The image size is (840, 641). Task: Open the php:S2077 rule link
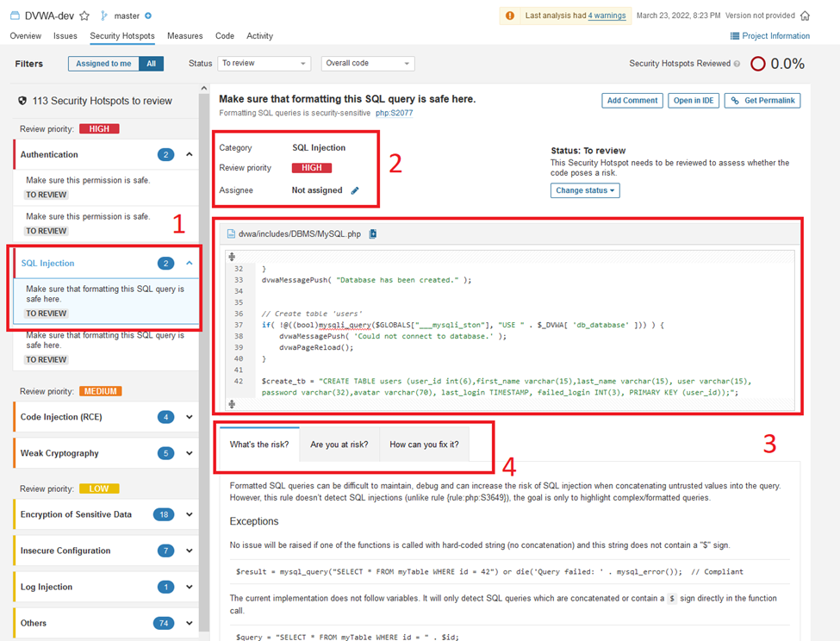(394, 113)
